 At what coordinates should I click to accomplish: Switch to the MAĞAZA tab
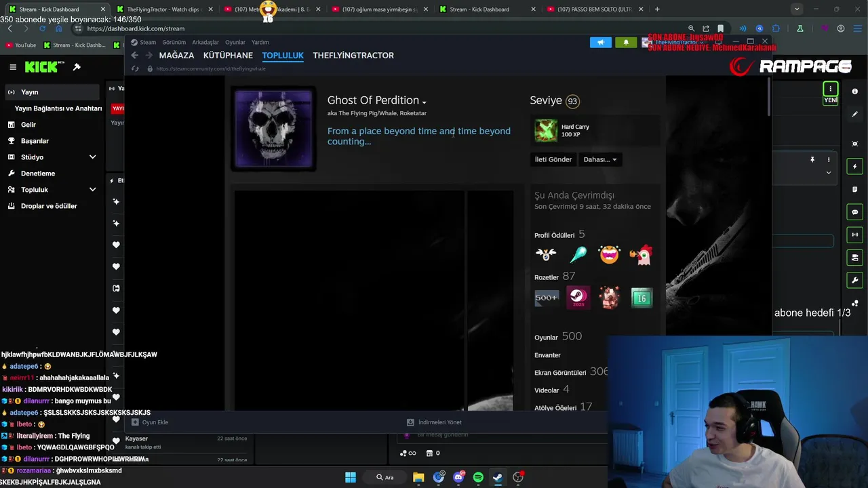point(176,56)
